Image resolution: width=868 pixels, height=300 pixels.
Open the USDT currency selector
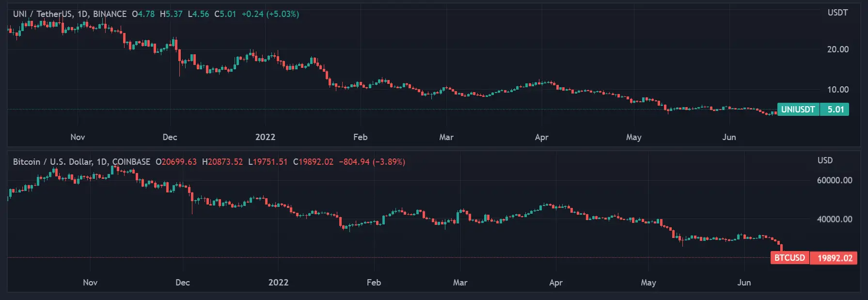click(x=837, y=13)
